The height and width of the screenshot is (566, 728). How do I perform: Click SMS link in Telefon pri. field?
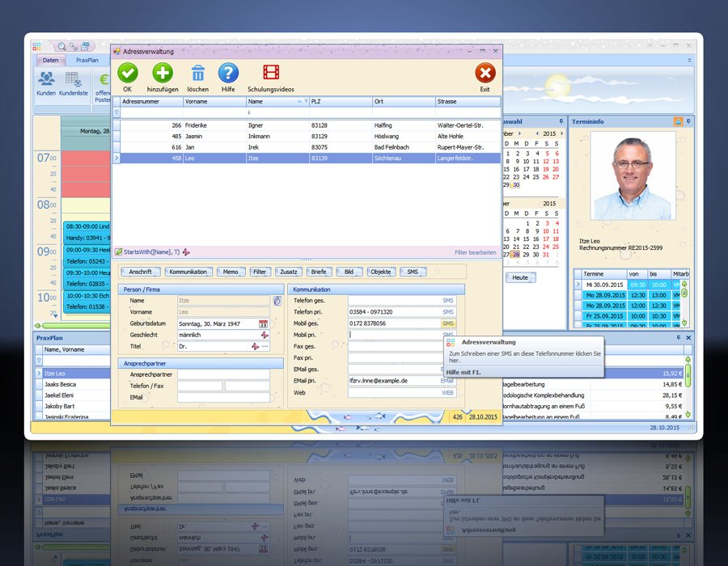[448, 312]
